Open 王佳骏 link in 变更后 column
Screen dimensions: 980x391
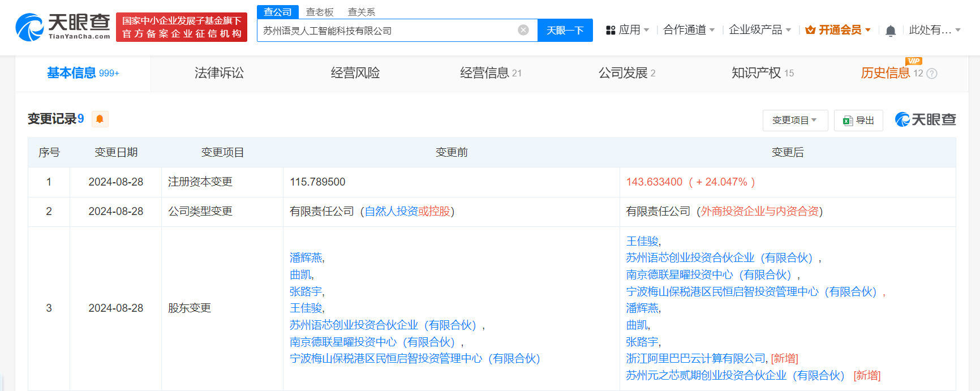click(x=642, y=242)
